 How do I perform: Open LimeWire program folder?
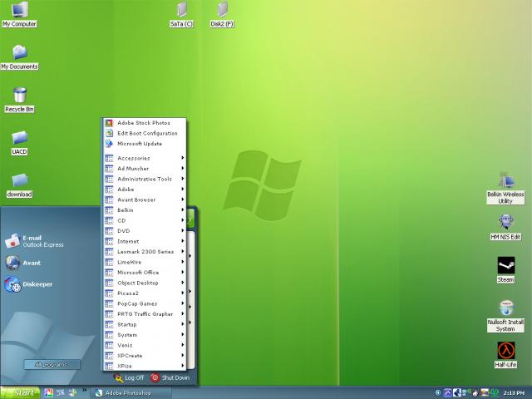click(x=144, y=263)
